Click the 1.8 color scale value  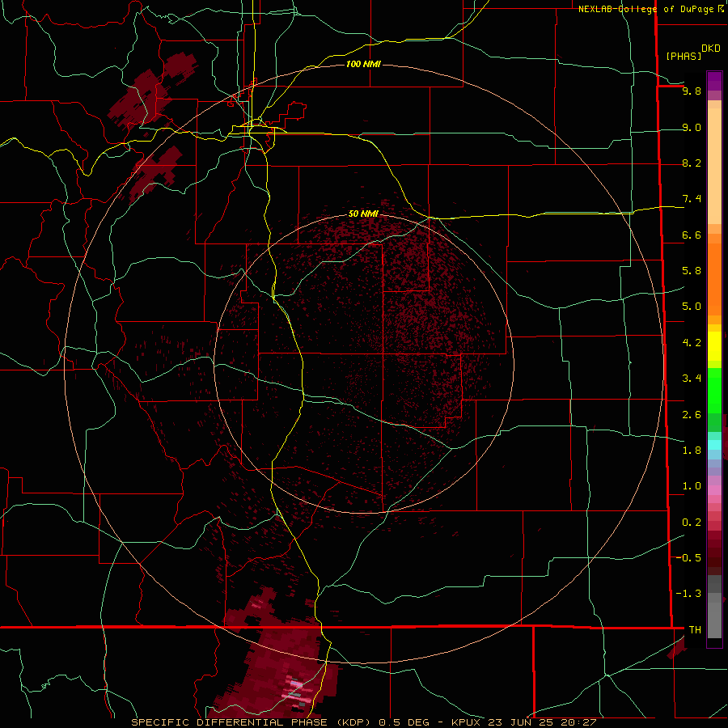tap(692, 451)
